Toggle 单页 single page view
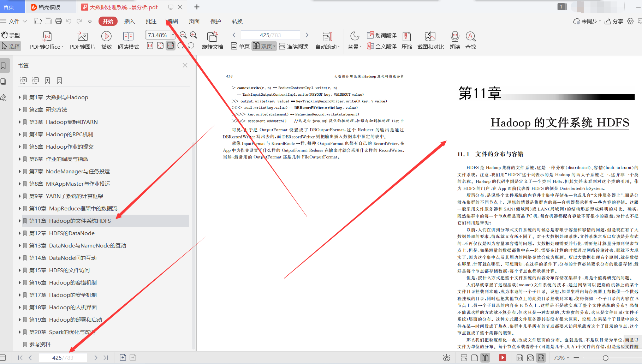 pyautogui.click(x=240, y=46)
